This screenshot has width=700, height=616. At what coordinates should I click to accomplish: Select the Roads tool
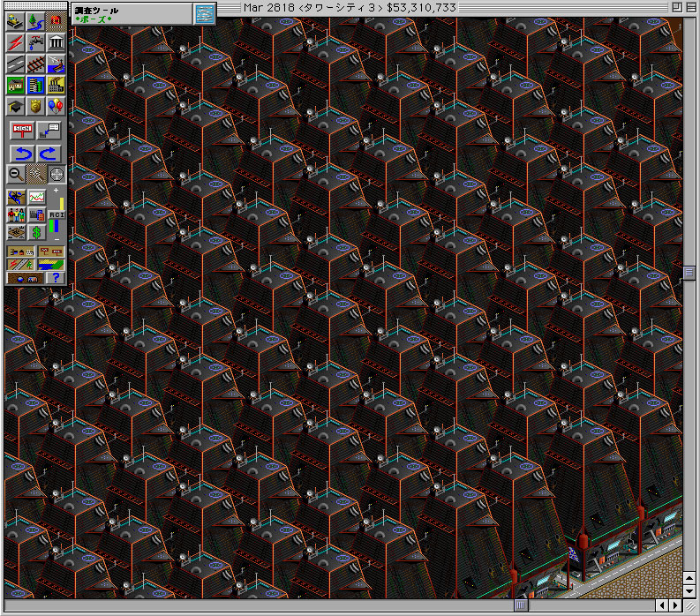pos(15,64)
